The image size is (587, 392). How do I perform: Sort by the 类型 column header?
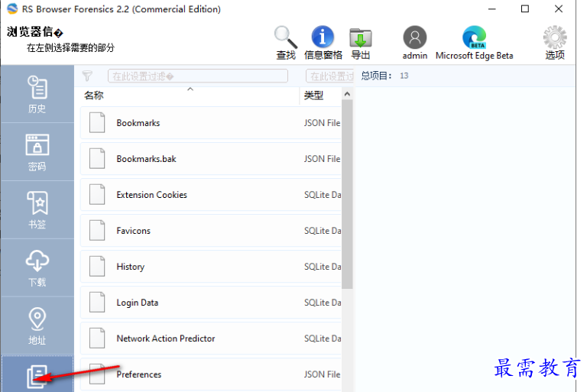[x=313, y=96]
